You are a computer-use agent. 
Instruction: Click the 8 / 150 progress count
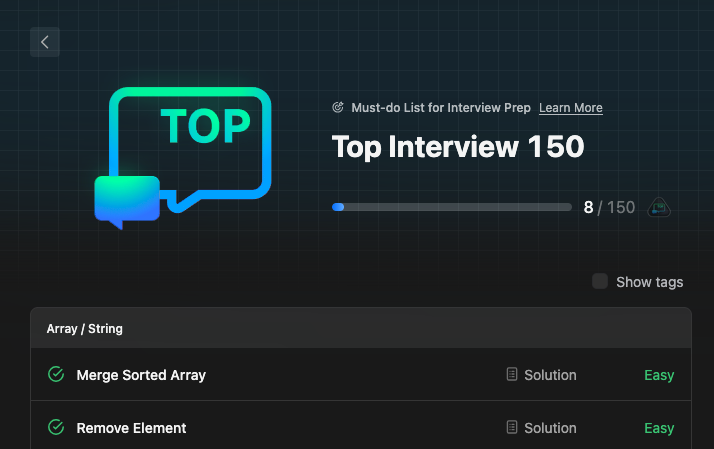click(609, 207)
